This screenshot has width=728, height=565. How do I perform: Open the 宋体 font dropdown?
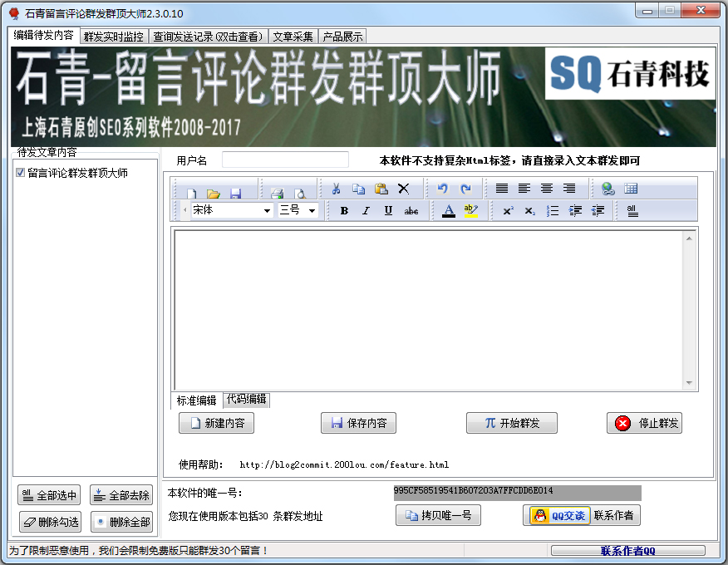coord(267,210)
